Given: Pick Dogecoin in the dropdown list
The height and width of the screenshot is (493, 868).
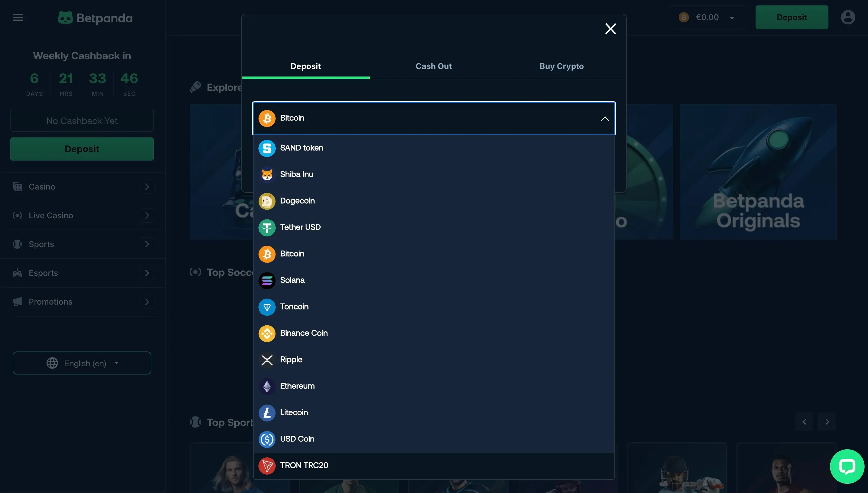Looking at the screenshot, I should click(297, 201).
